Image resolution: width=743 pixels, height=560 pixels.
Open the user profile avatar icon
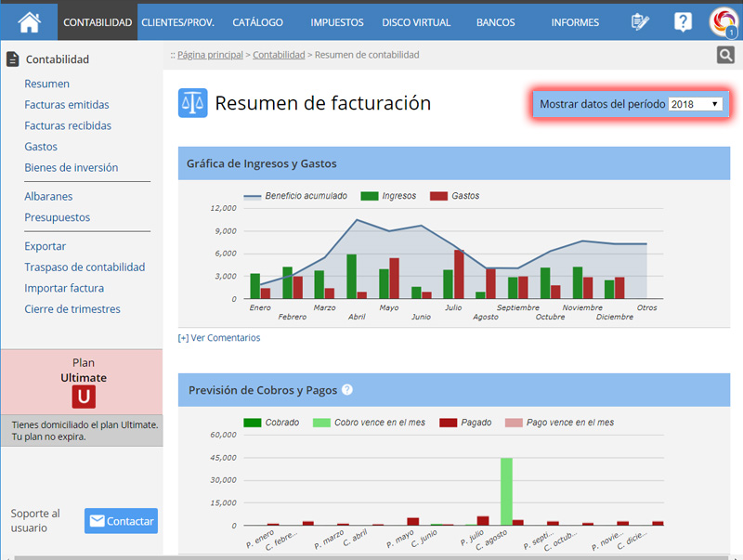[723, 21]
